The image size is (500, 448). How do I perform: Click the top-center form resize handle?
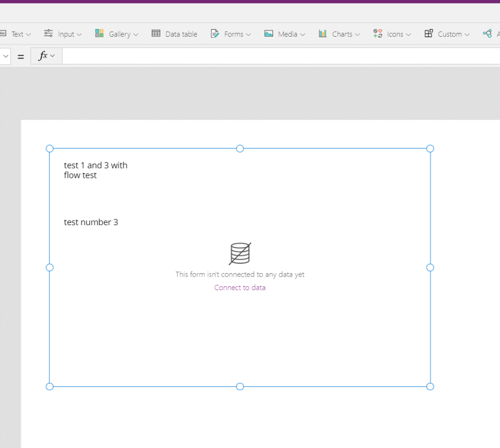click(x=240, y=149)
